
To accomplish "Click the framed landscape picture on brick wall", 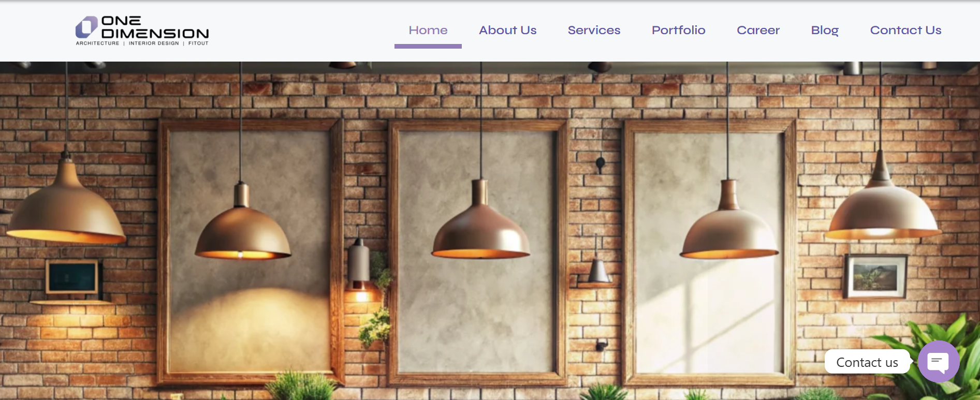I will point(875,276).
